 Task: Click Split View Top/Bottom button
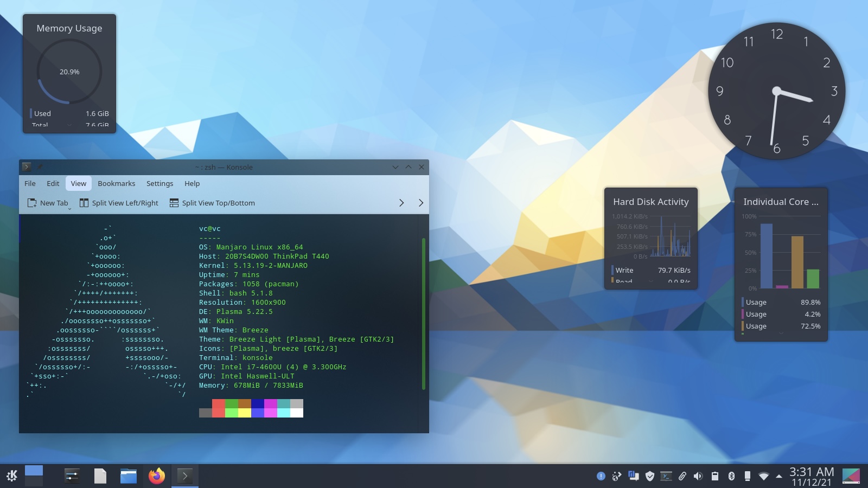pos(212,203)
